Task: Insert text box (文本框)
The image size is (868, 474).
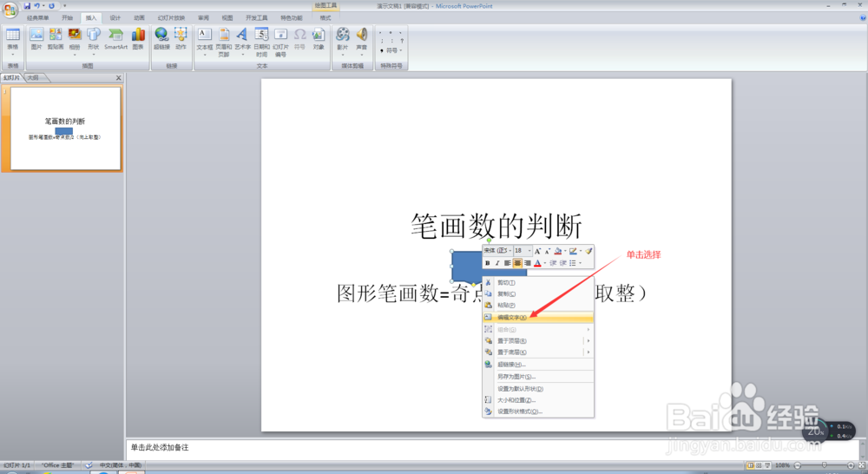Action: (205, 42)
